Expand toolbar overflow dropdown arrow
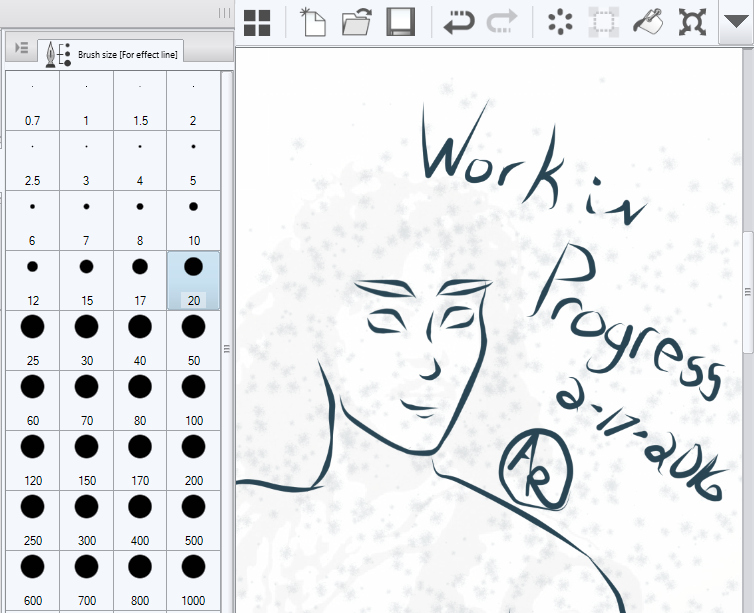 coord(736,22)
